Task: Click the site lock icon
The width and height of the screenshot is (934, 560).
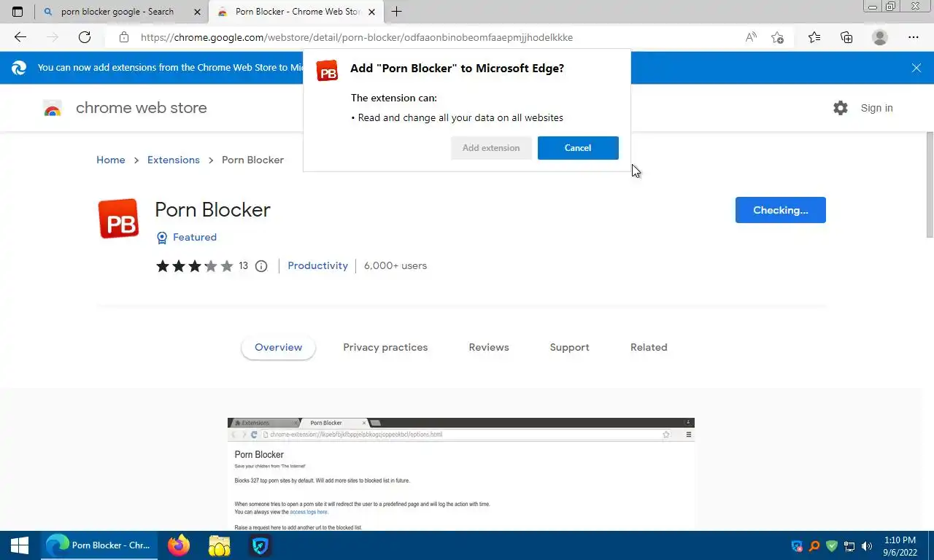Action: coord(124,37)
